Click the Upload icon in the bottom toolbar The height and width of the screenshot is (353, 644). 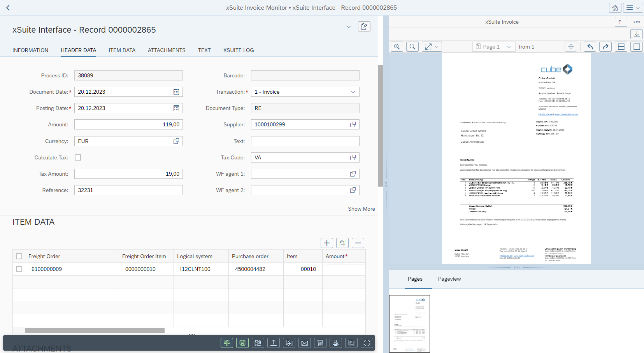point(273,343)
